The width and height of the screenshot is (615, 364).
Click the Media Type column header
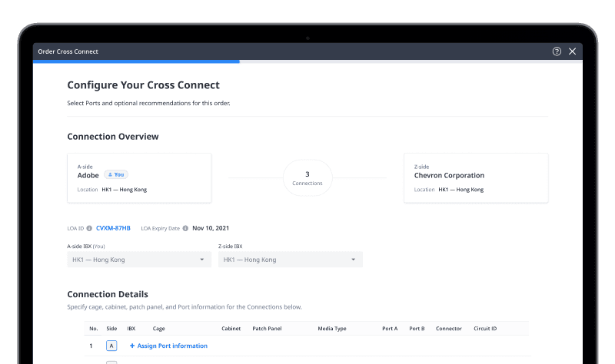[332, 329]
